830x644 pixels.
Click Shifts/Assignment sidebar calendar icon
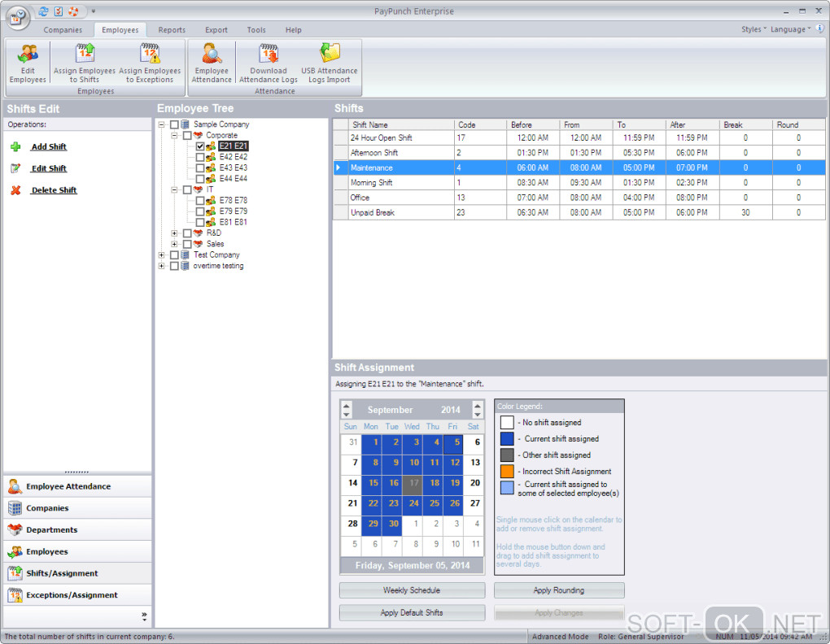click(15, 573)
